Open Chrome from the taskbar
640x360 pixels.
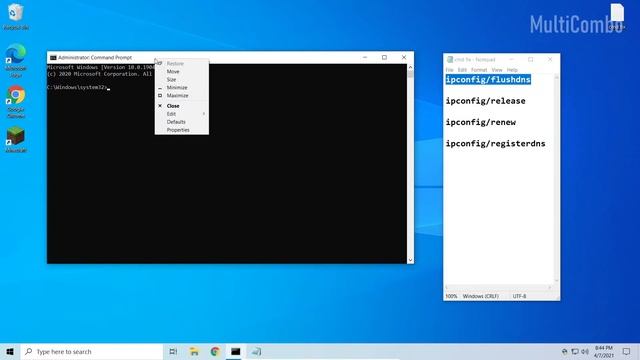click(x=215, y=351)
